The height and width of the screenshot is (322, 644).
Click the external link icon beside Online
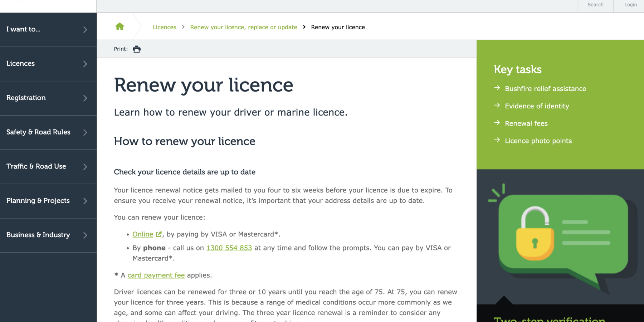point(159,234)
